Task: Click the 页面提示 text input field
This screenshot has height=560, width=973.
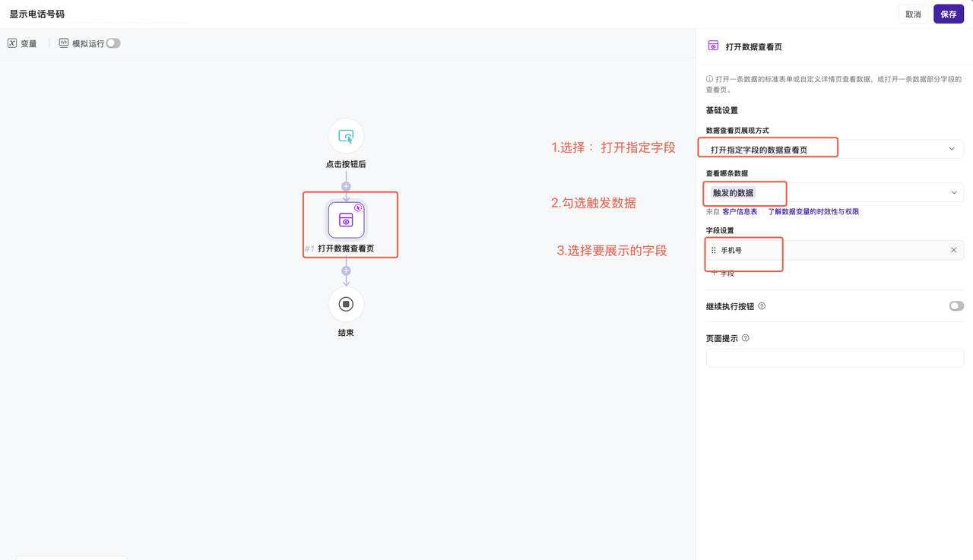Action: tap(834, 358)
